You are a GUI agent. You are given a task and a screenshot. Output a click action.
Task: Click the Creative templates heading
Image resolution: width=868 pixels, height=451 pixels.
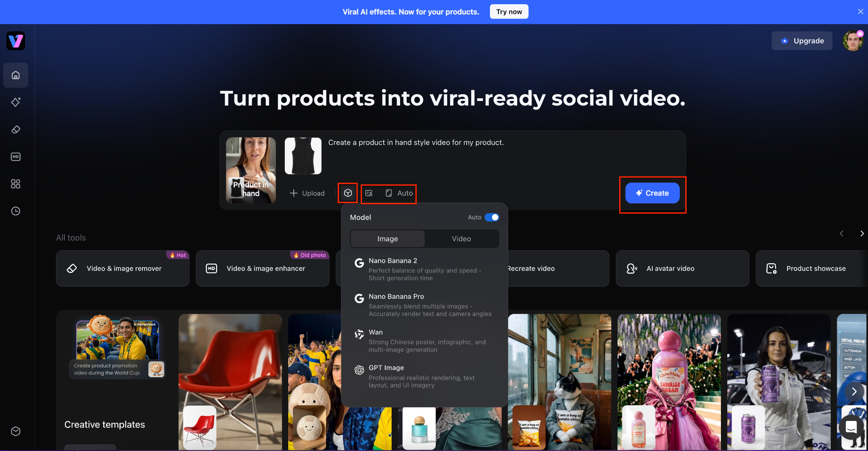[105, 424]
